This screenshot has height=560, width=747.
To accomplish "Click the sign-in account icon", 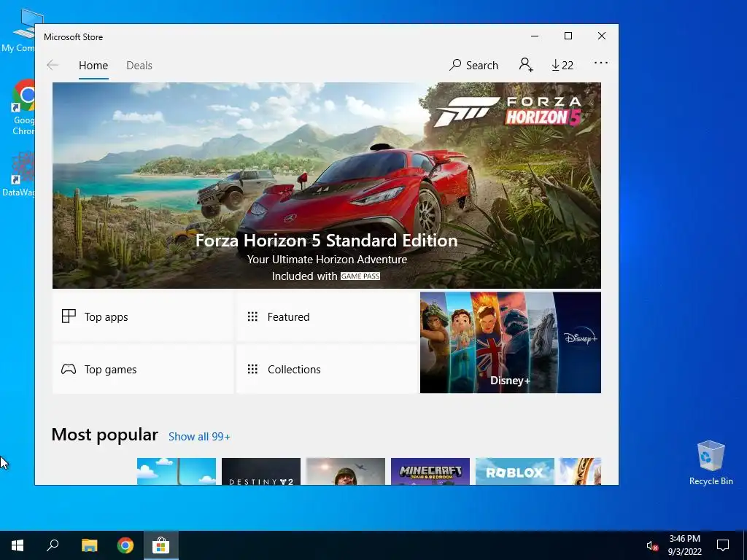I will 526,65.
